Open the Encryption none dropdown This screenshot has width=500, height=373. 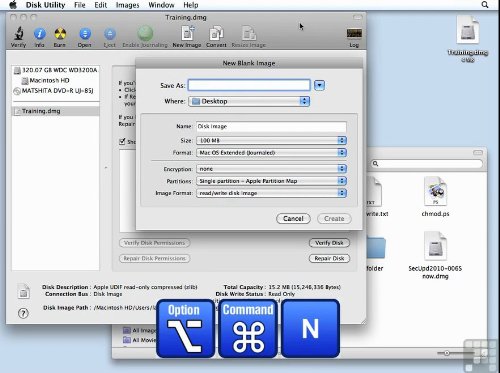click(x=271, y=169)
